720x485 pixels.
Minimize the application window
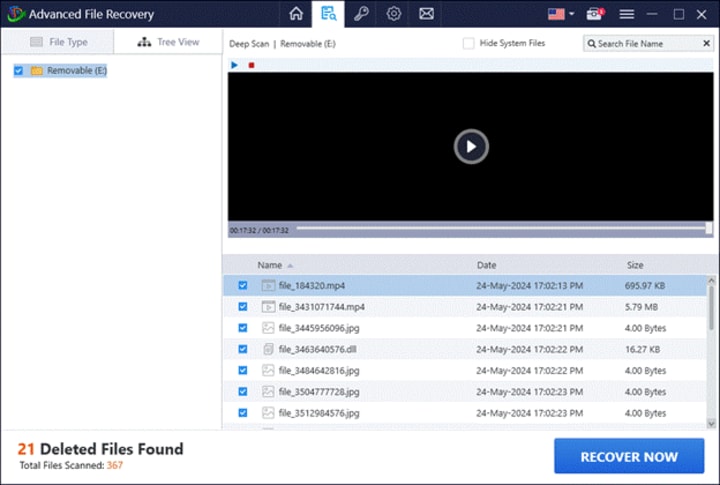click(x=652, y=14)
